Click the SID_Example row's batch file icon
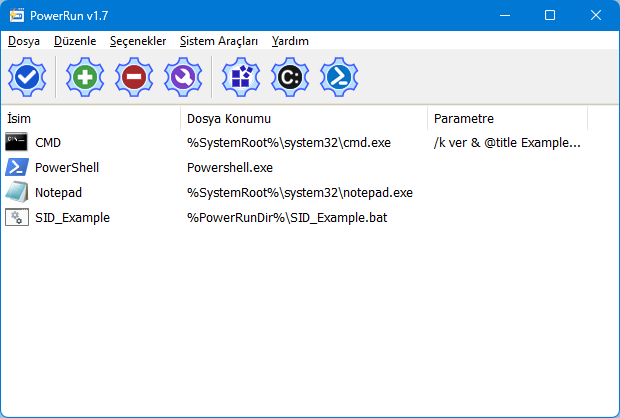The width and height of the screenshot is (620, 418). click(17, 217)
